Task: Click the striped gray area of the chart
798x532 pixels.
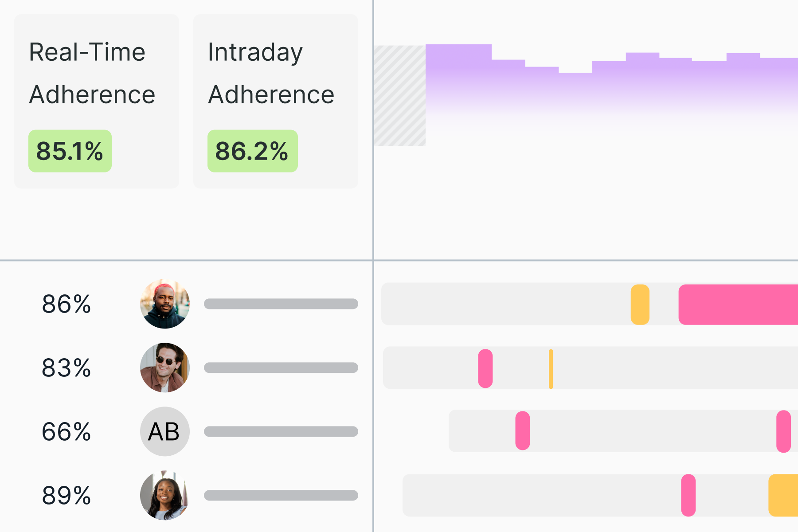Action: click(x=400, y=95)
